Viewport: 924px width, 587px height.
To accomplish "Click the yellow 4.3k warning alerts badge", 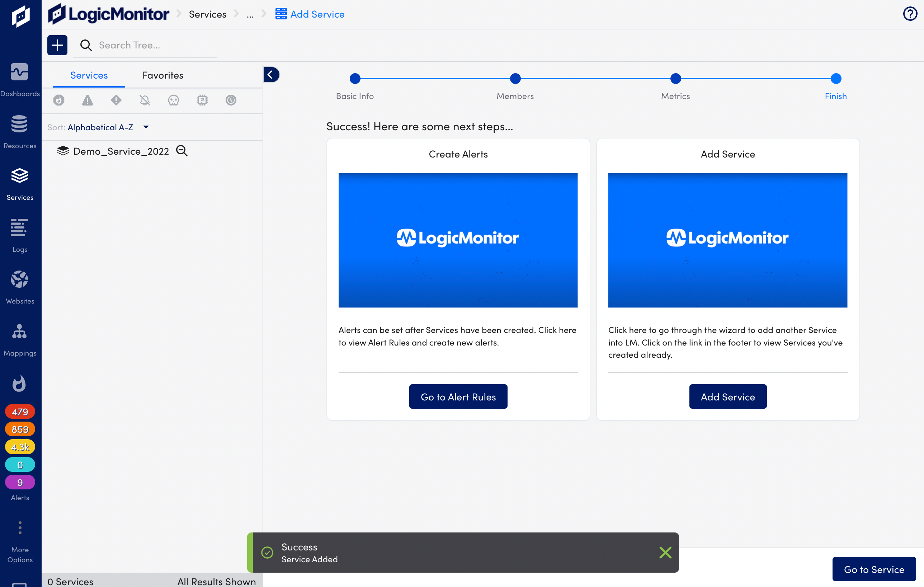I will (x=20, y=447).
